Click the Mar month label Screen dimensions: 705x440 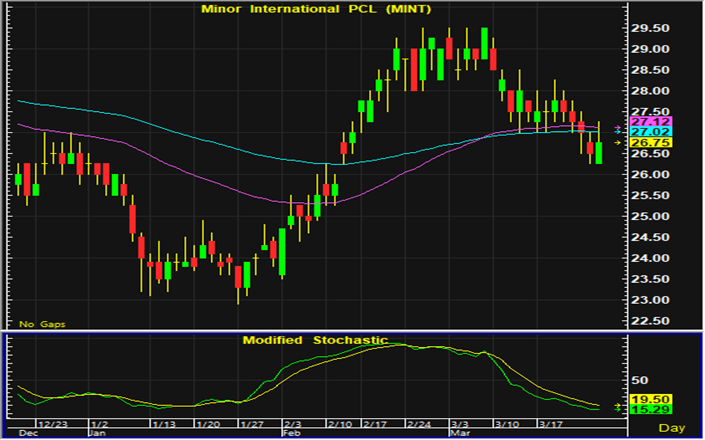460,433
